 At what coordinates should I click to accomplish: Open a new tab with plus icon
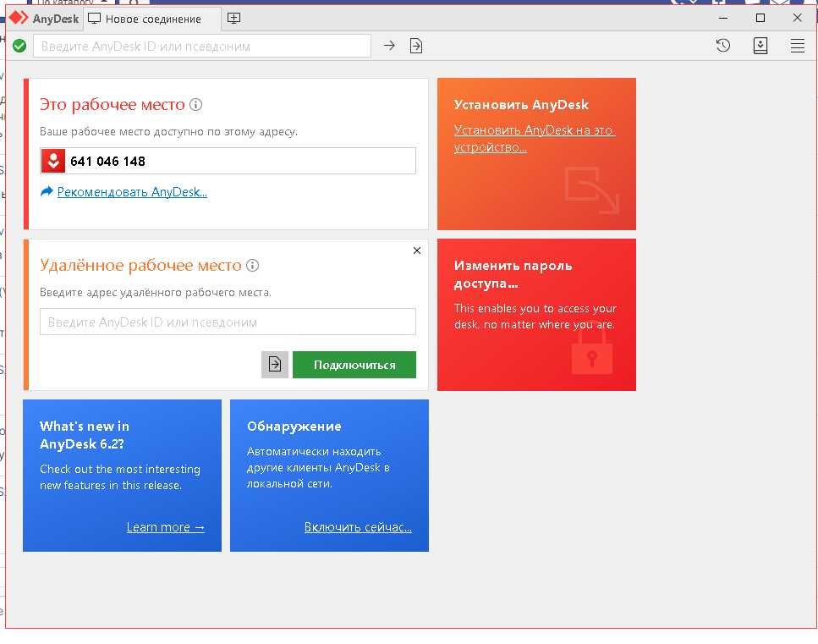pyautogui.click(x=233, y=19)
